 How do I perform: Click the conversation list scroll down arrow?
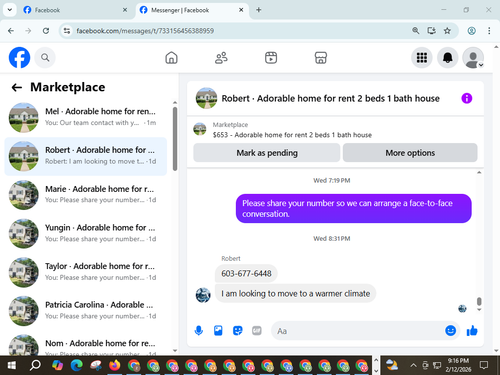point(175,350)
